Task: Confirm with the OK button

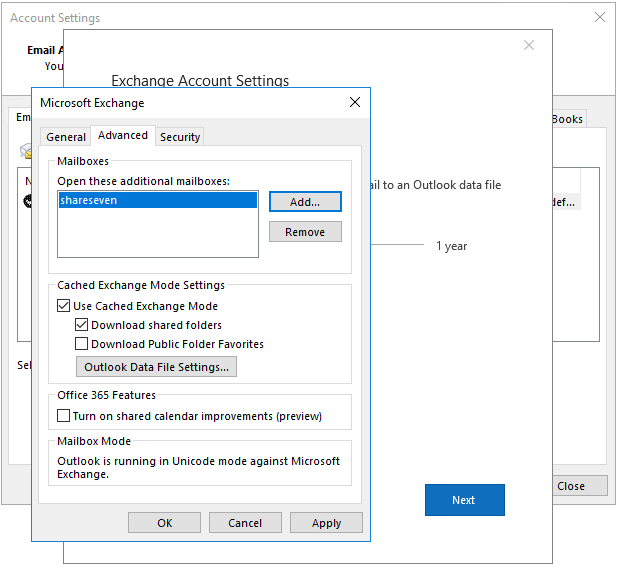Action: (x=164, y=523)
